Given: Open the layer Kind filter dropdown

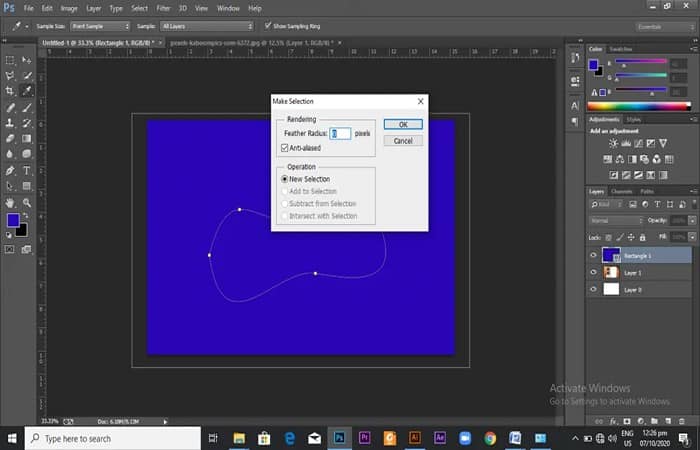Looking at the screenshot, I should pyautogui.click(x=608, y=204).
